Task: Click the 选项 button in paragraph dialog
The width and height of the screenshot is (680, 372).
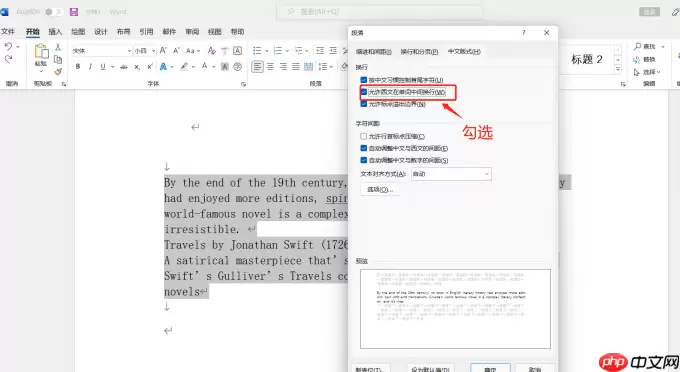Action: 380,189
